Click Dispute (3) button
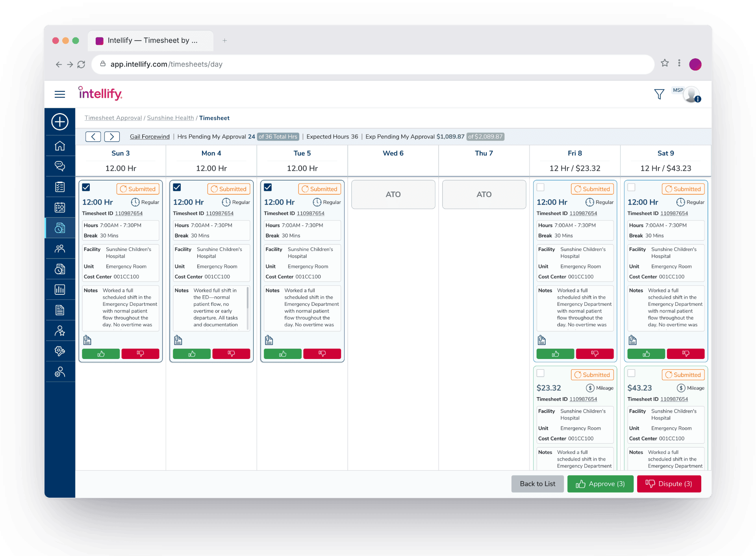 pyautogui.click(x=669, y=484)
